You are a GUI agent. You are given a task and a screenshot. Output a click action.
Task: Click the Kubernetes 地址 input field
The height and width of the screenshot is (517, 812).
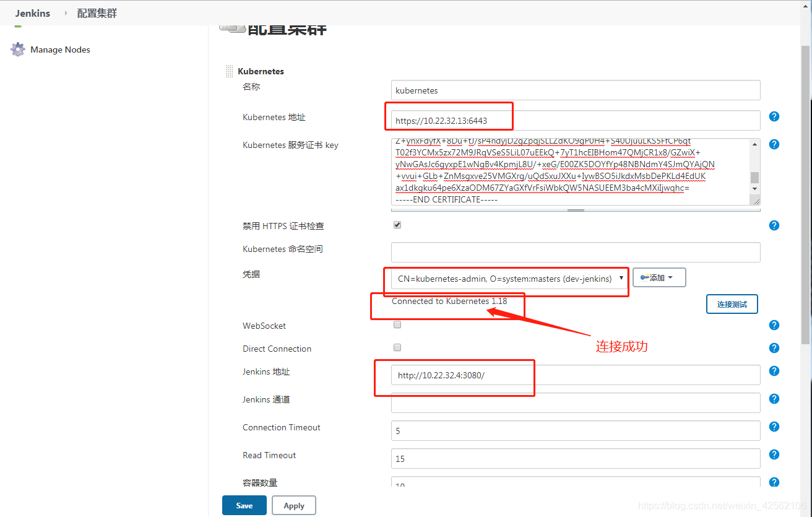[576, 121]
